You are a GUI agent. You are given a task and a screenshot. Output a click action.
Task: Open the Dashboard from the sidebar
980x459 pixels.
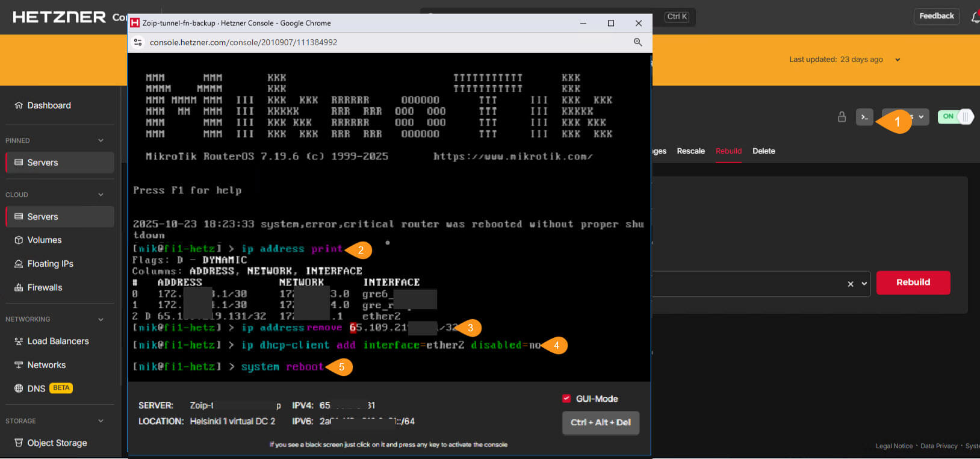point(43,105)
